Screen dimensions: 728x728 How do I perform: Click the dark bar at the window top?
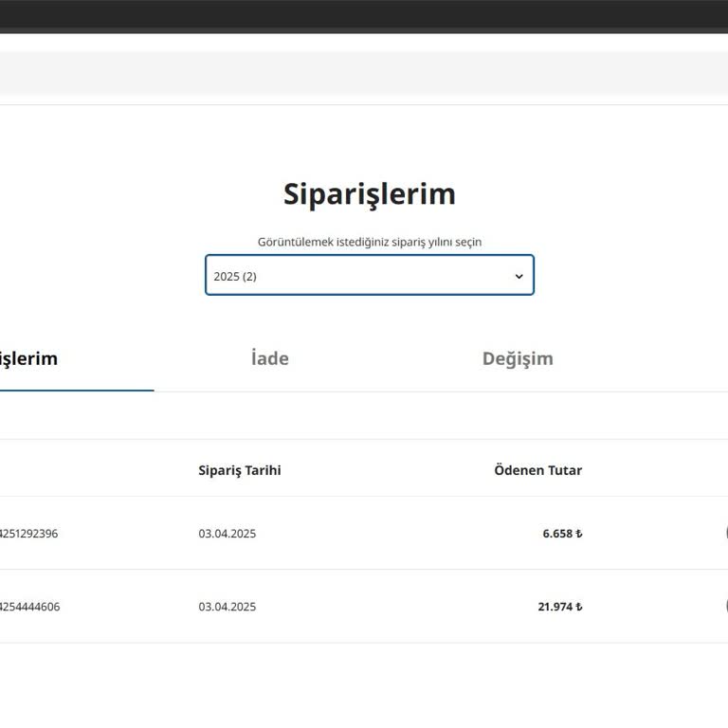click(364, 14)
